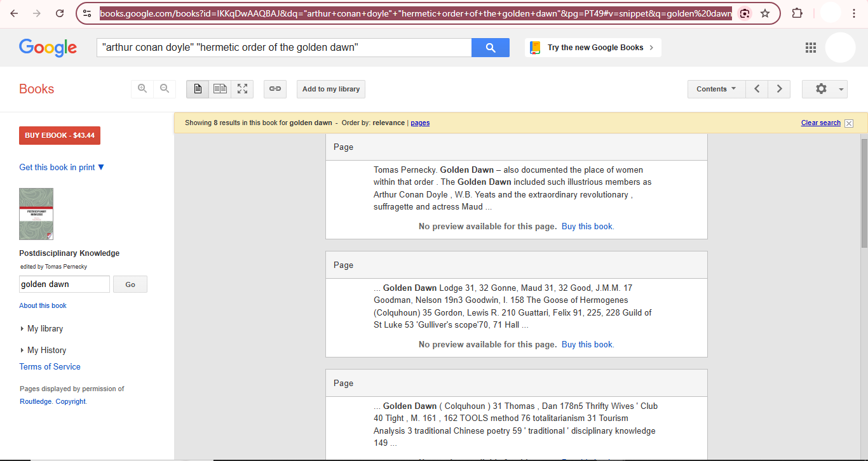Screen dimensions: 868x461
Task: Zoom in on the book page
Action: click(x=142, y=89)
